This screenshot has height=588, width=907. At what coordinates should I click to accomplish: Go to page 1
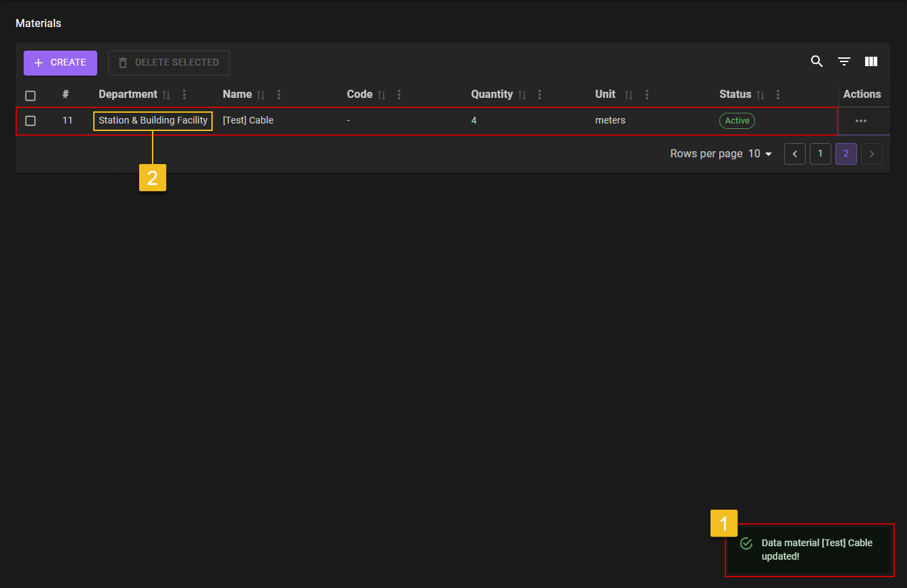820,154
